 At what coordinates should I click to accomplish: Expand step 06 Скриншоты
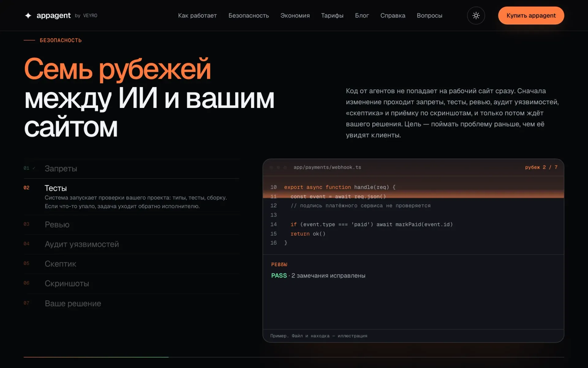(131, 284)
